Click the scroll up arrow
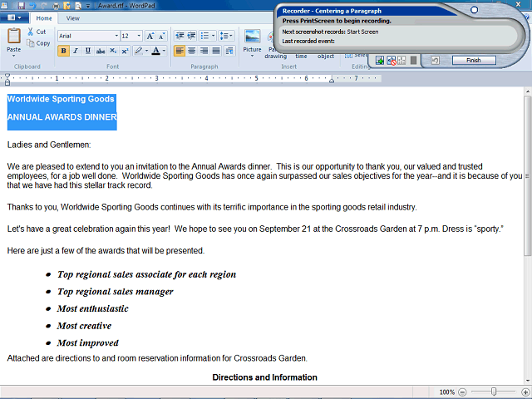The height and width of the screenshot is (399, 532). click(527, 91)
